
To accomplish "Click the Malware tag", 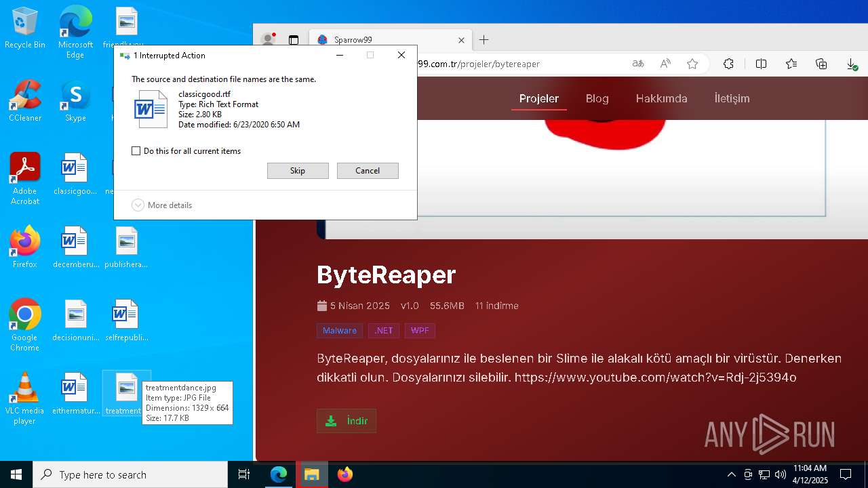I will pyautogui.click(x=339, y=331).
